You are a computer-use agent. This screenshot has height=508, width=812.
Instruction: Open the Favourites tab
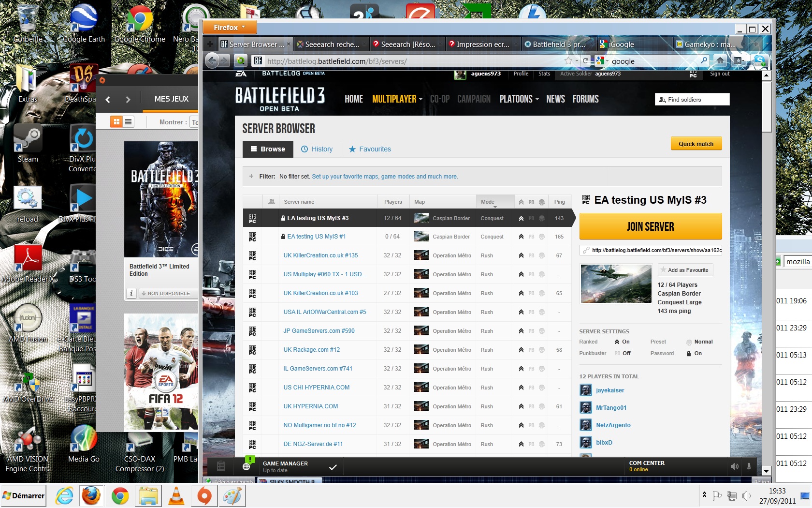pos(370,149)
